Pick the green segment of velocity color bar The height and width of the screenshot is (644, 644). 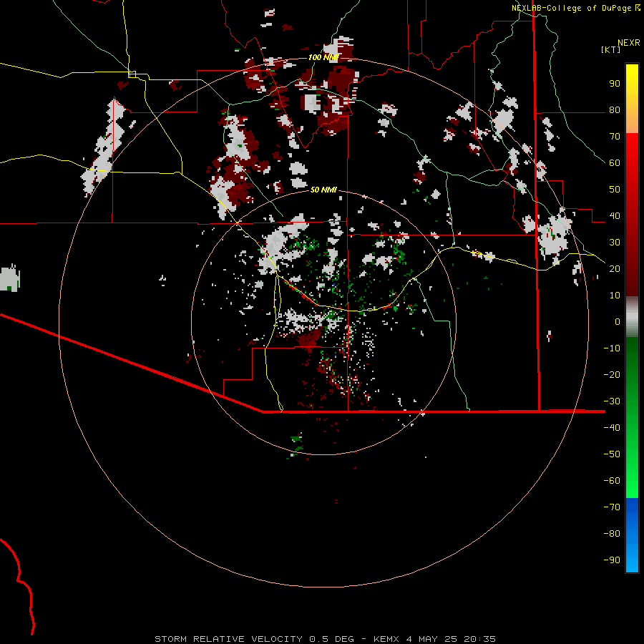[632, 417]
